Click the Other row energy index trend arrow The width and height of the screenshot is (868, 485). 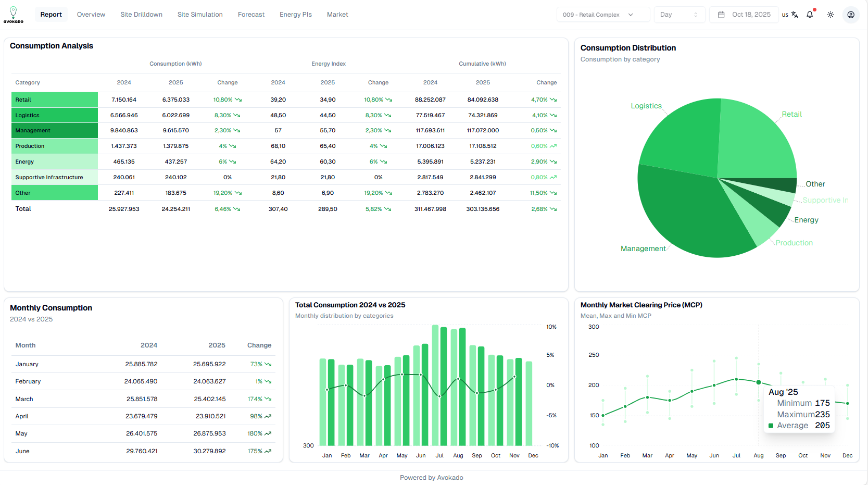[x=388, y=193]
